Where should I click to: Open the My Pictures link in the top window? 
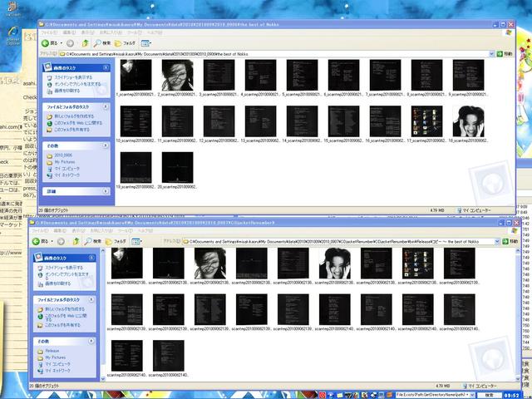[65, 162]
